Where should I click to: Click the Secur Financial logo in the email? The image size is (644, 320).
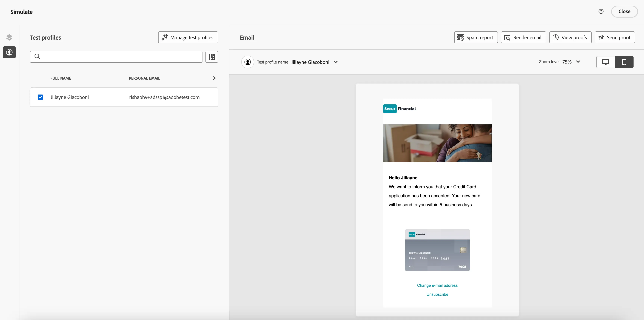point(400,109)
